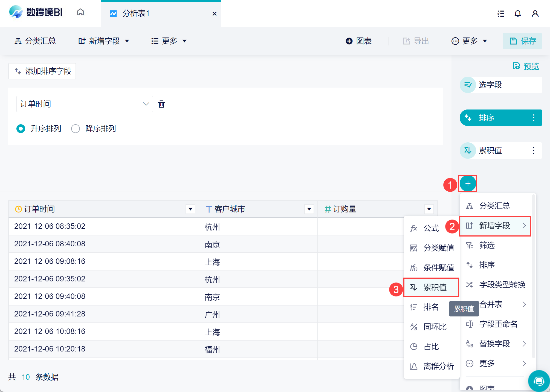Select 升序排列 radio button
This screenshot has width=550, height=392.
(21, 129)
